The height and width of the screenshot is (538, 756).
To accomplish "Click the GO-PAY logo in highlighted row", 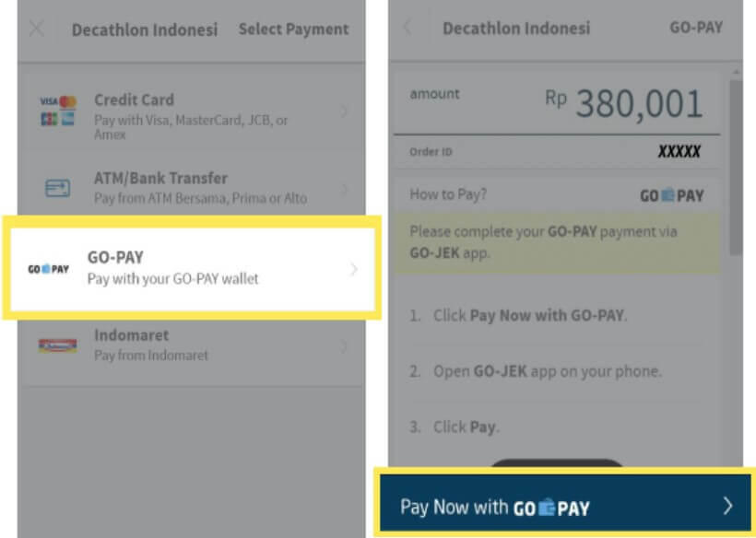I will (x=48, y=269).
